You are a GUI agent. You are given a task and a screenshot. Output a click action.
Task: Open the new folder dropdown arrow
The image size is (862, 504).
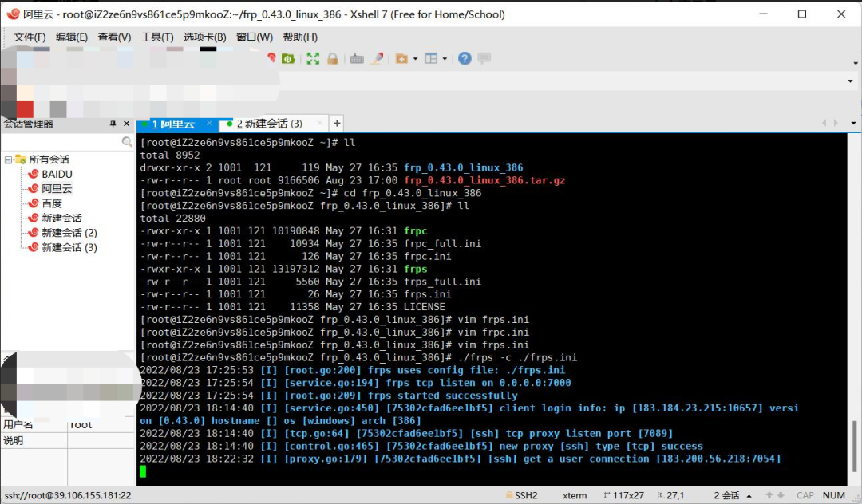coord(415,59)
